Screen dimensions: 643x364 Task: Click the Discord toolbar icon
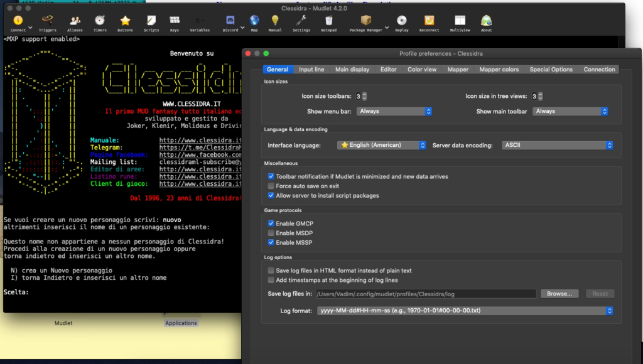click(x=230, y=23)
